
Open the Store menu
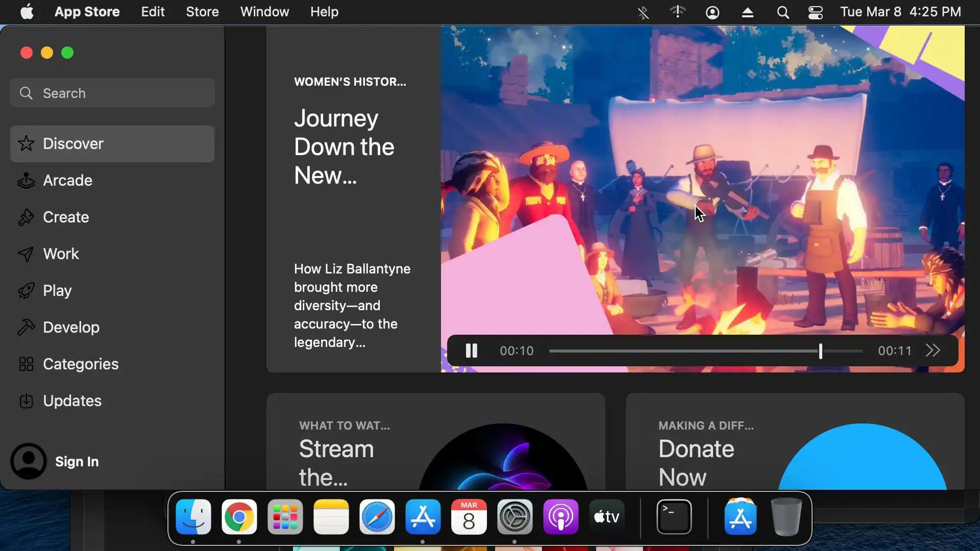click(202, 12)
